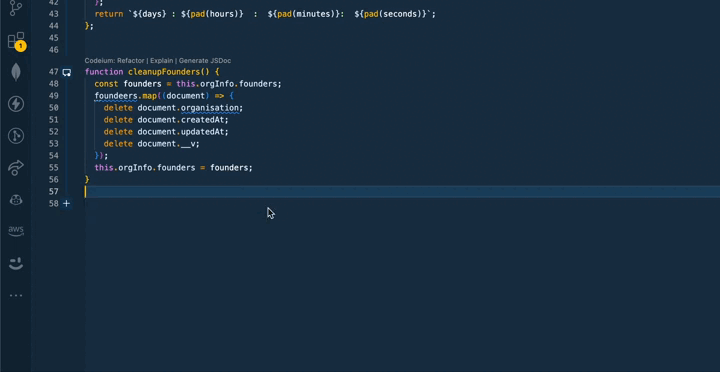
Task: Click 'createdAt' on line 51
Action: (x=202, y=120)
